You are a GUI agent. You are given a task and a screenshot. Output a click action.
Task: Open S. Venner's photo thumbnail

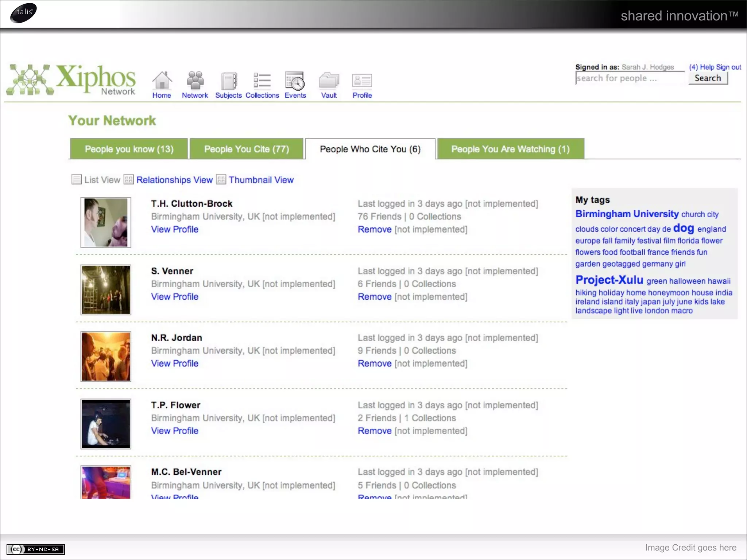pyautogui.click(x=106, y=290)
